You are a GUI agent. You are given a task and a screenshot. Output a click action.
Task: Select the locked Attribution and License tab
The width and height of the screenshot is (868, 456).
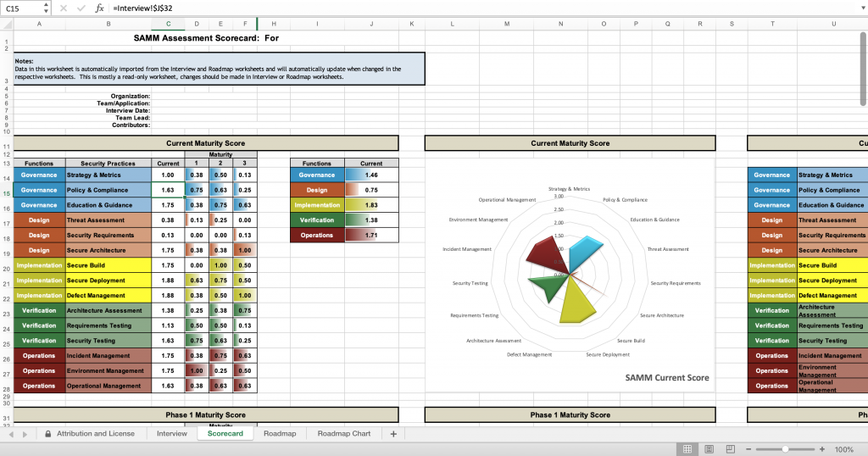coord(89,433)
